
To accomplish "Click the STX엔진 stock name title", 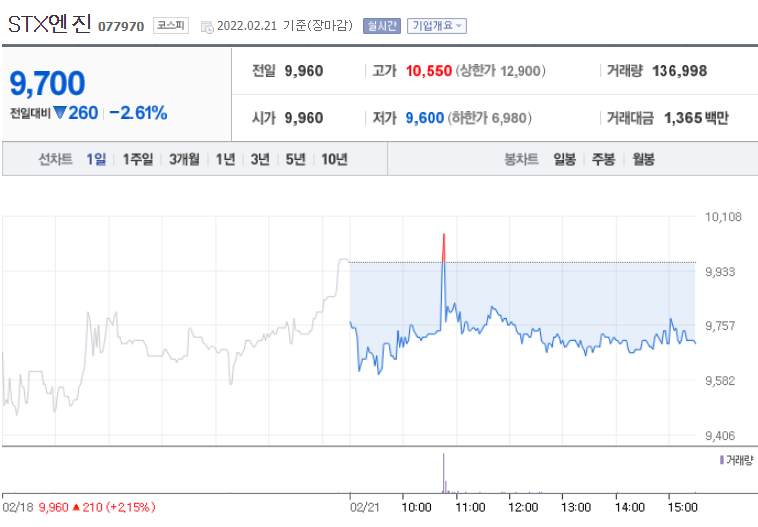I will [x=50, y=24].
